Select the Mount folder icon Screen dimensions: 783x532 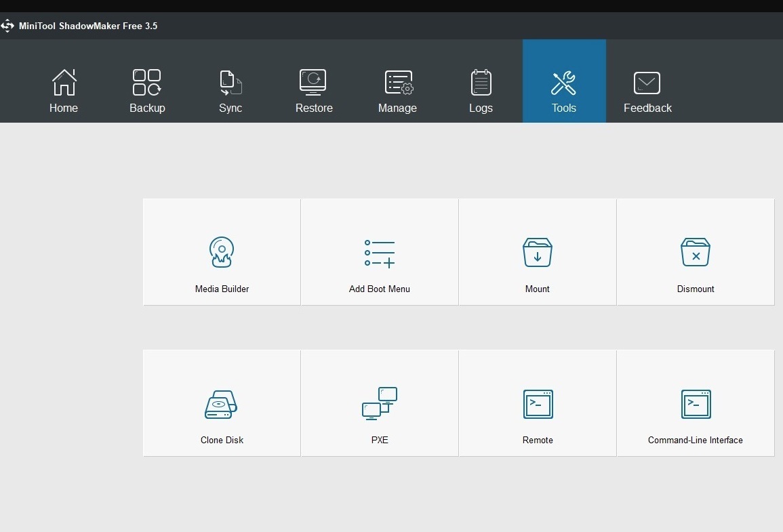(x=538, y=252)
